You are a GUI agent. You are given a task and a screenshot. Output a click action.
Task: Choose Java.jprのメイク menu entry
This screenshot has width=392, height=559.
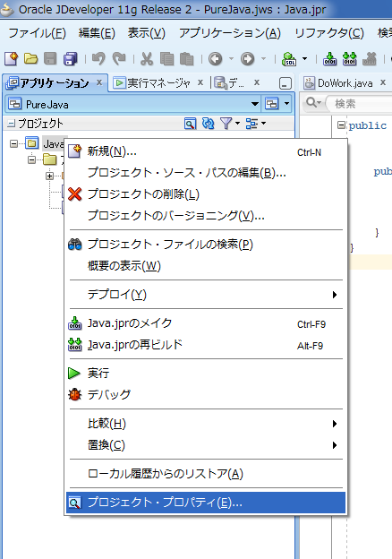point(206,323)
